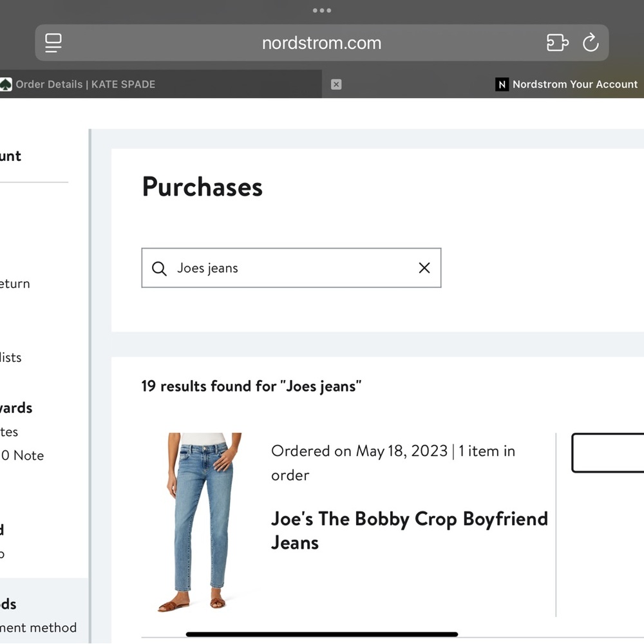Click the Purchases heading

tap(202, 187)
